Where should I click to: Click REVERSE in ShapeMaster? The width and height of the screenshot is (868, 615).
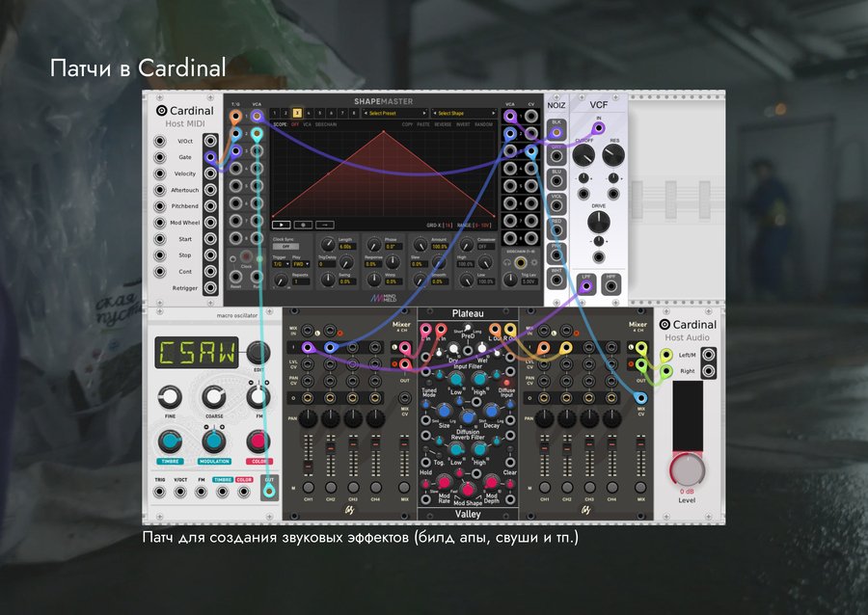(x=443, y=124)
